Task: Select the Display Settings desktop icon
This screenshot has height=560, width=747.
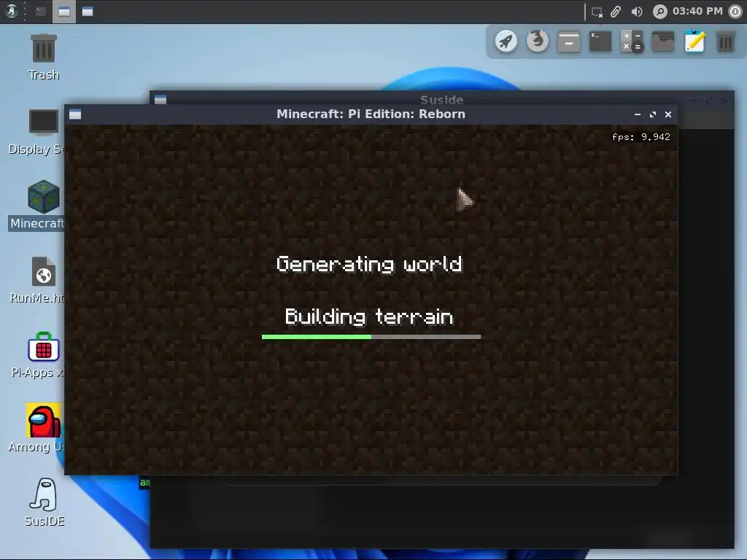Action: point(43,122)
